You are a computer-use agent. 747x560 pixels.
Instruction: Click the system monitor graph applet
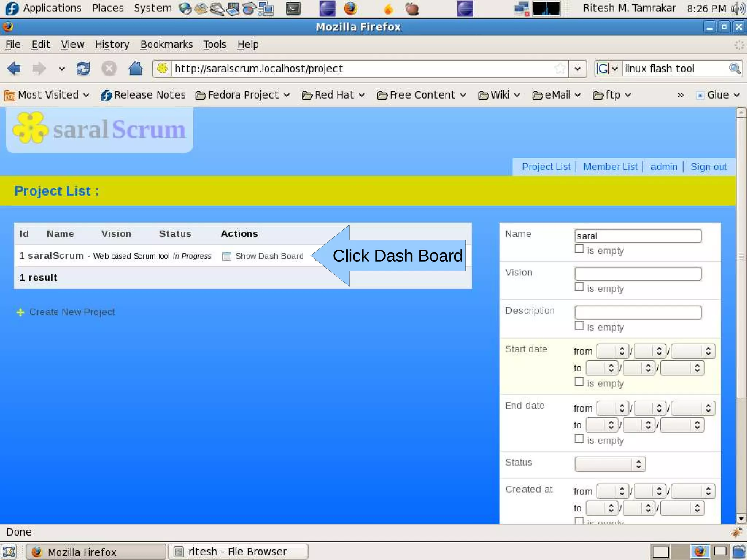546,8
